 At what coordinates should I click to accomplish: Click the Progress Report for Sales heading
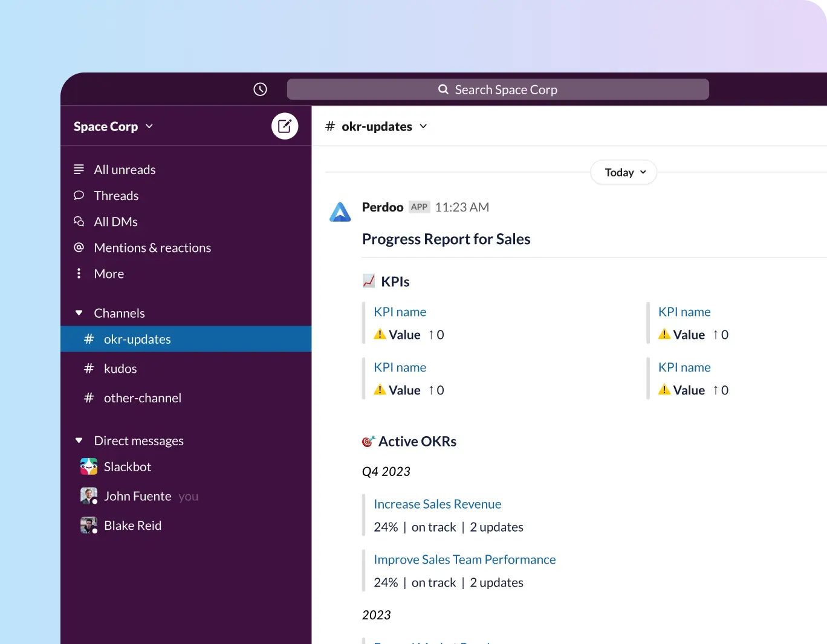click(446, 239)
